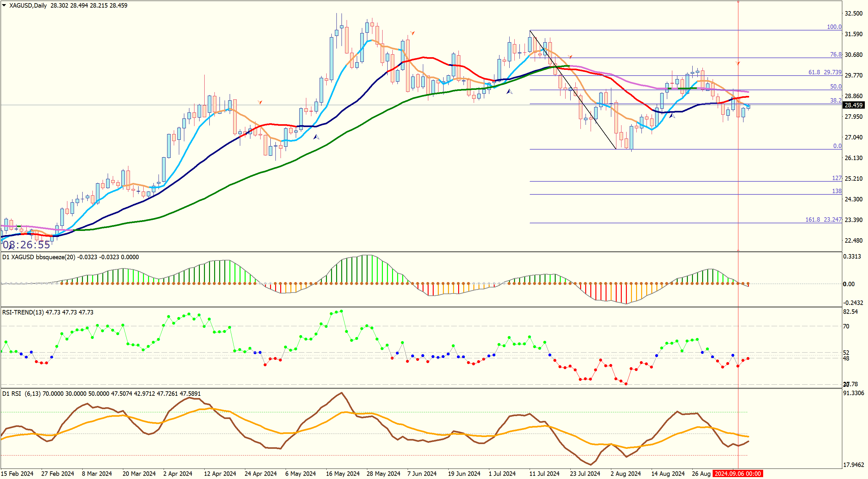Click the blue buy arrow near 1 Jul 2024

point(509,91)
